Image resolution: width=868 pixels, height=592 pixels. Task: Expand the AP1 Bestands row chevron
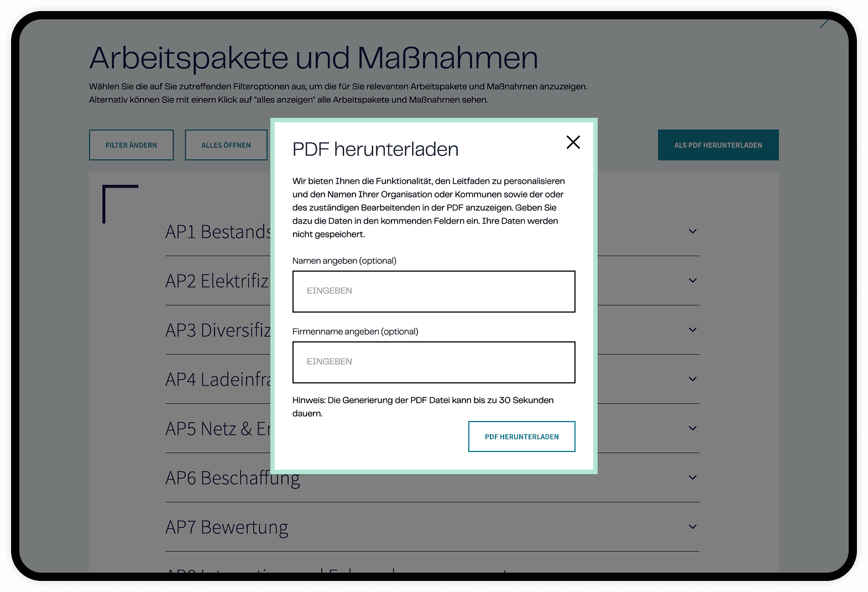[x=693, y=231]
